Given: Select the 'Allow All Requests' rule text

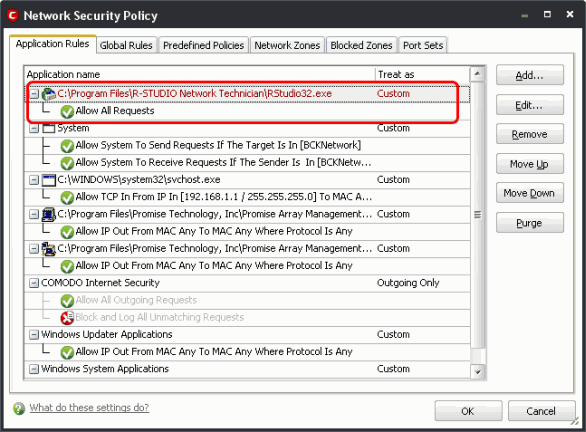Looking at the screenshot, I should click(x=115, y=111).
